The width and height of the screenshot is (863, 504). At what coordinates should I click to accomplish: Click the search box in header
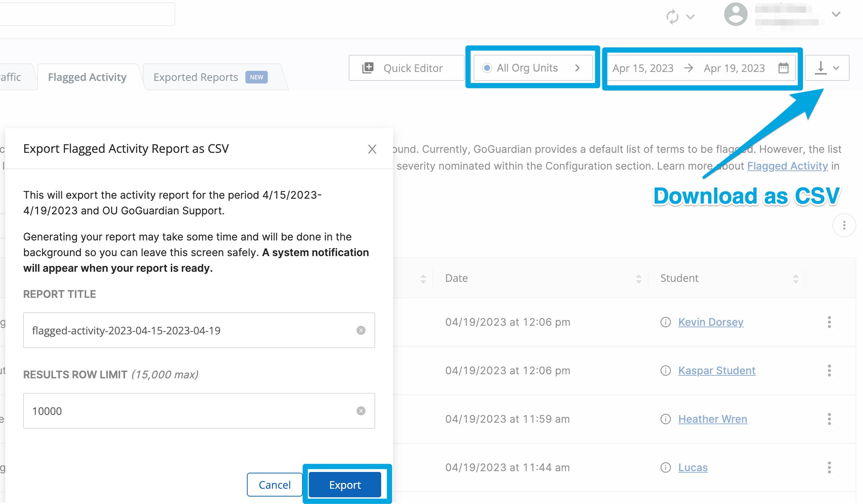[87, 14]
